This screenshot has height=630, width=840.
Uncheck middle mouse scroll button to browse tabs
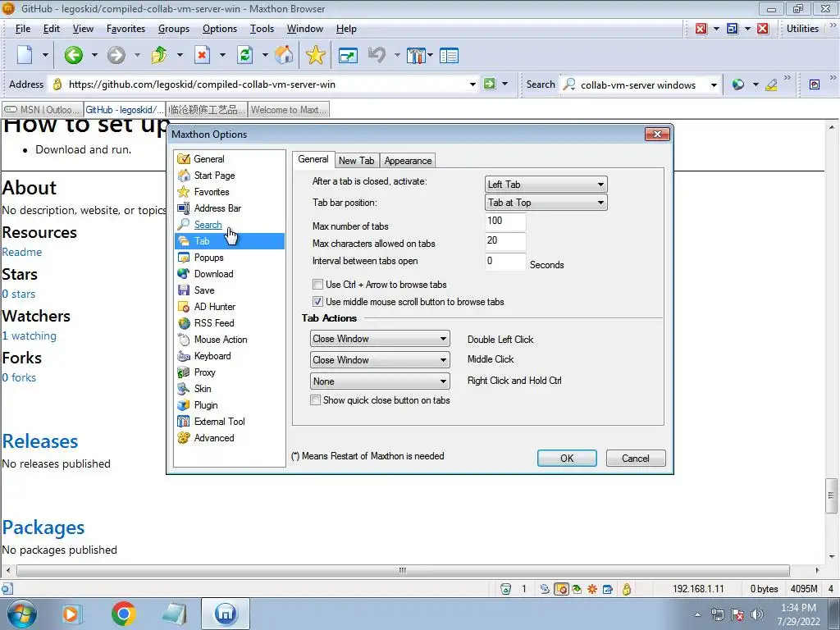[x=317, y=301]
